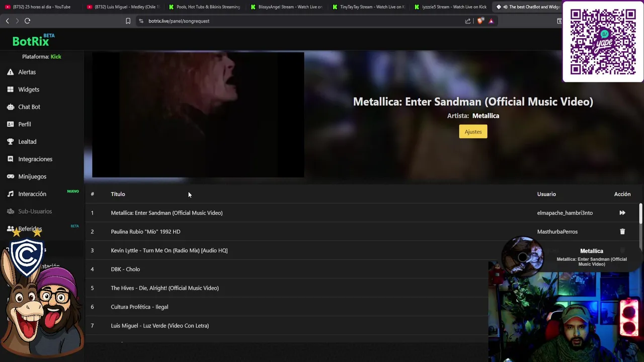Reload the page
Image resolution: width=644 pixels, height=362 pixels.
pyautogui.click(x=28, y=21)
